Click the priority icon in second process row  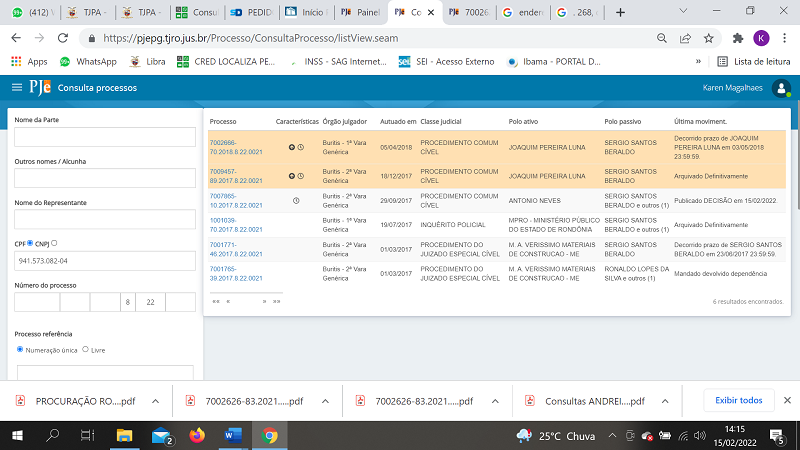click(x=291, y=175)
